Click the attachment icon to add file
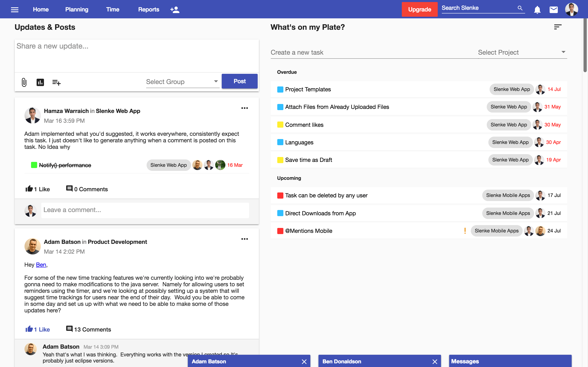Image resolution: width=588 pixels, height=367 pixels. click(x=24, y=82)
